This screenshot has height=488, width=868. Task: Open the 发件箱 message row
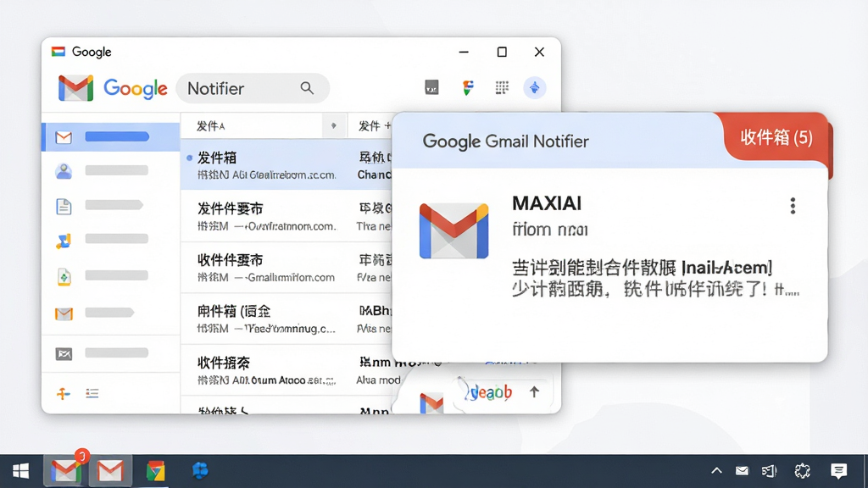(287, 165)
